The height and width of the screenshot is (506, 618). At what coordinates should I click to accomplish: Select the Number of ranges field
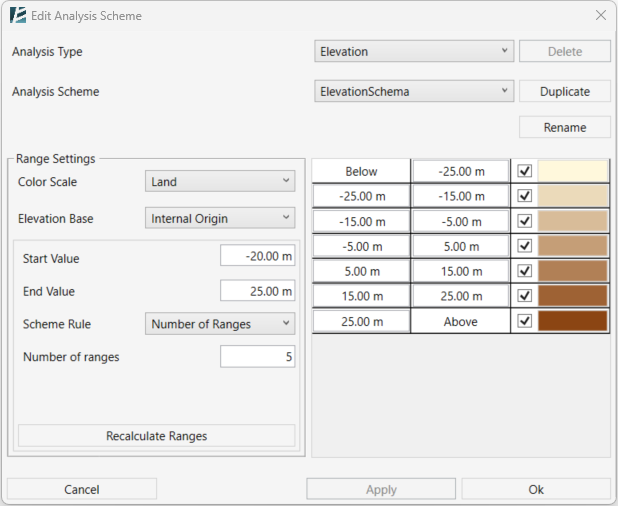(x=258, y=357)
